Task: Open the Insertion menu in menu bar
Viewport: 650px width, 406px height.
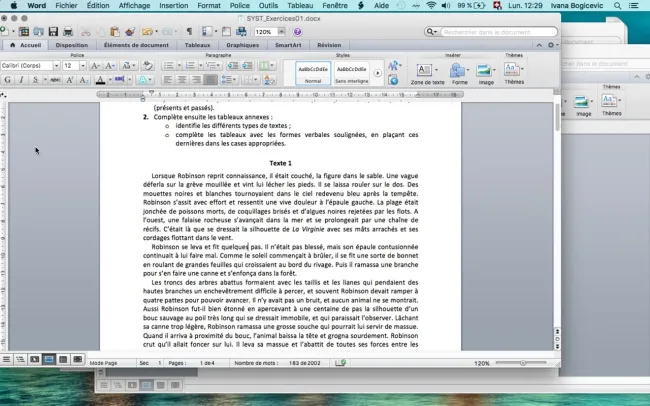Action: point(173,6)
